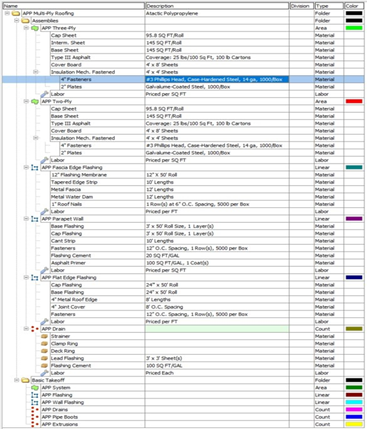Click the navy swatch for APP Flat Edge Flashing
Viewport: 367px width, 429px height.
point(354,277)
